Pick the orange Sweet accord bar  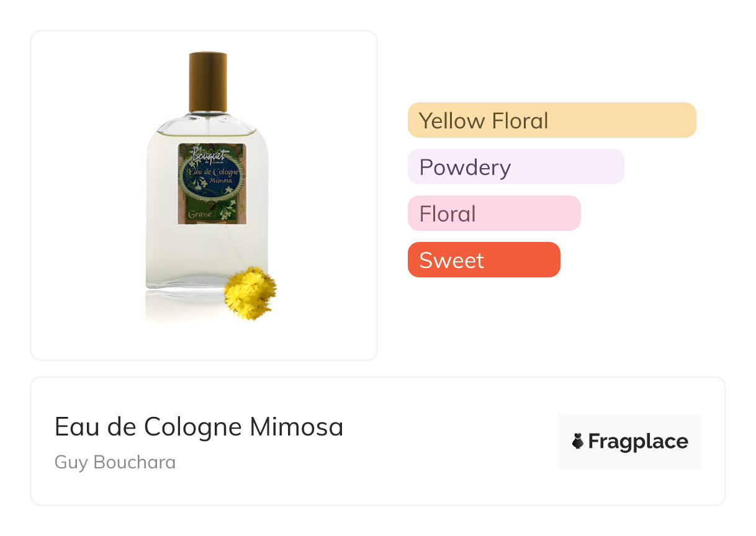click(x=484, y=260)
